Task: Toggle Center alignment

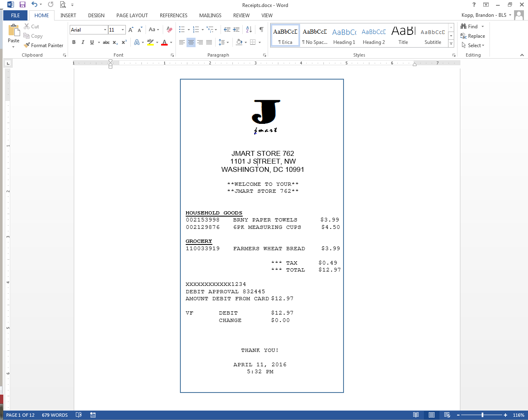Action: click(191, 42)
